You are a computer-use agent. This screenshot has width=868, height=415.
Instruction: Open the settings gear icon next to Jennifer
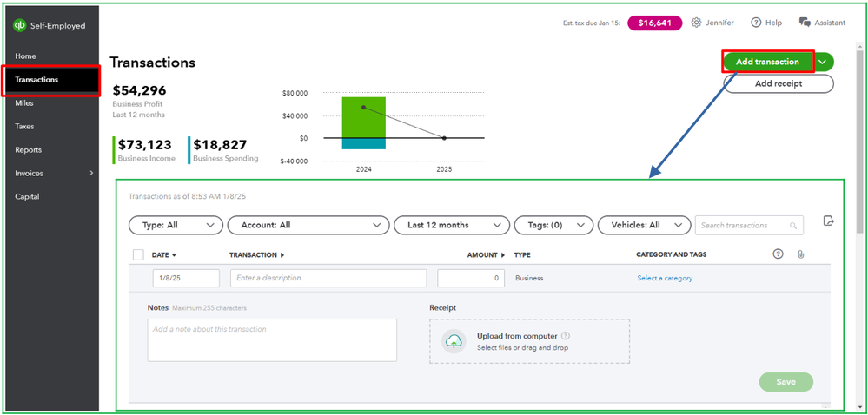click(x=696, y=23)
